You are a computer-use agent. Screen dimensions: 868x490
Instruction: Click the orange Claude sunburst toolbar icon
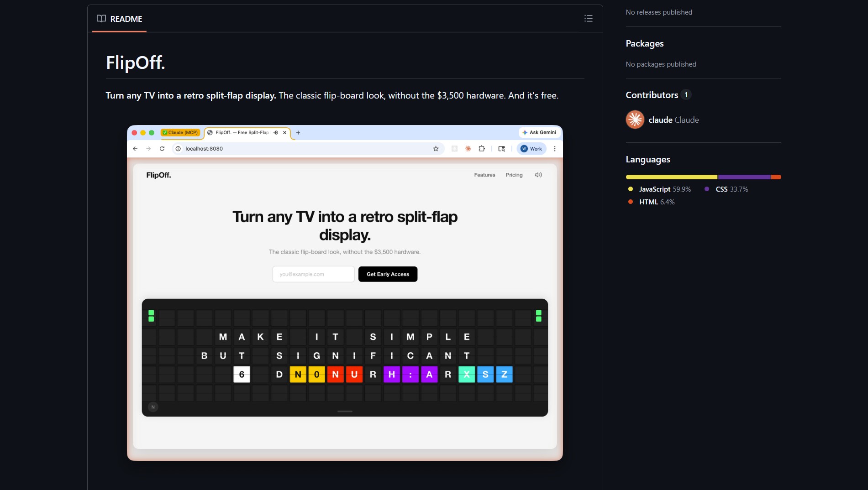pyautogui.click(x=468, y=148)
